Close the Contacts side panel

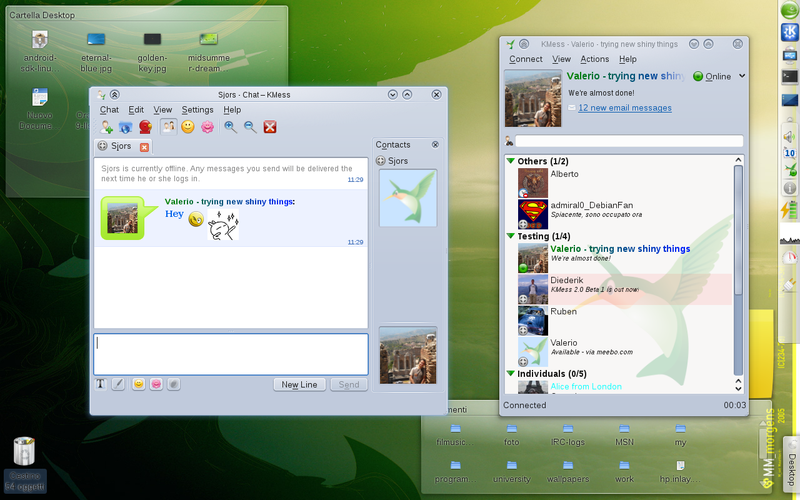tap(435, 145)
